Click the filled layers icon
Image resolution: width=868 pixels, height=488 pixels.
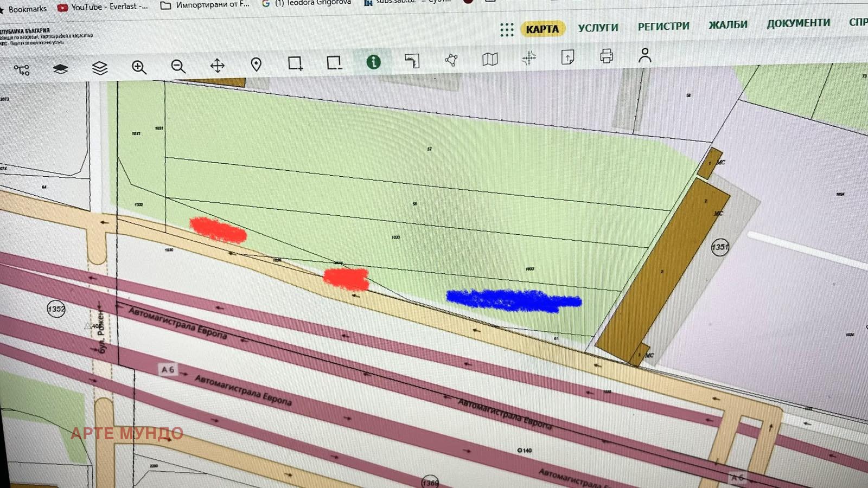coord(60,69)
